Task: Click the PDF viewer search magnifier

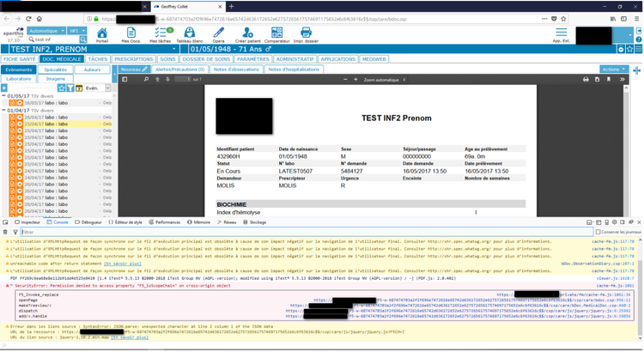Action: coord(146,79)
